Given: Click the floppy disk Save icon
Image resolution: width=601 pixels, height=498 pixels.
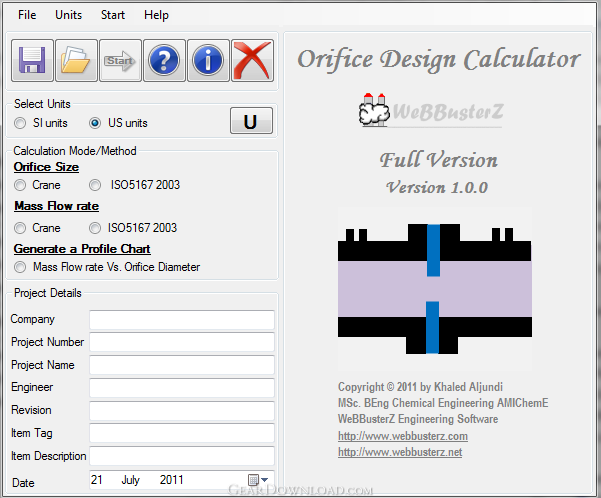Looking at the screenshot, I should point(32,60).
